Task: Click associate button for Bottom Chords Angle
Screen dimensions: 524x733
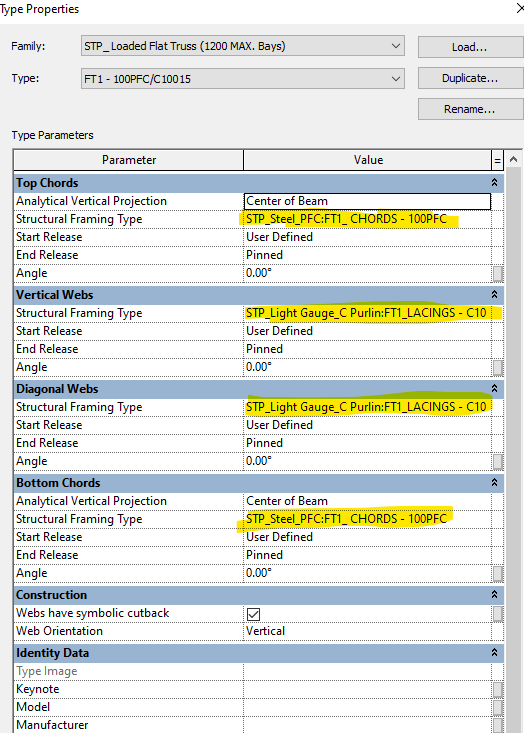Action: (x=498, y=574)
